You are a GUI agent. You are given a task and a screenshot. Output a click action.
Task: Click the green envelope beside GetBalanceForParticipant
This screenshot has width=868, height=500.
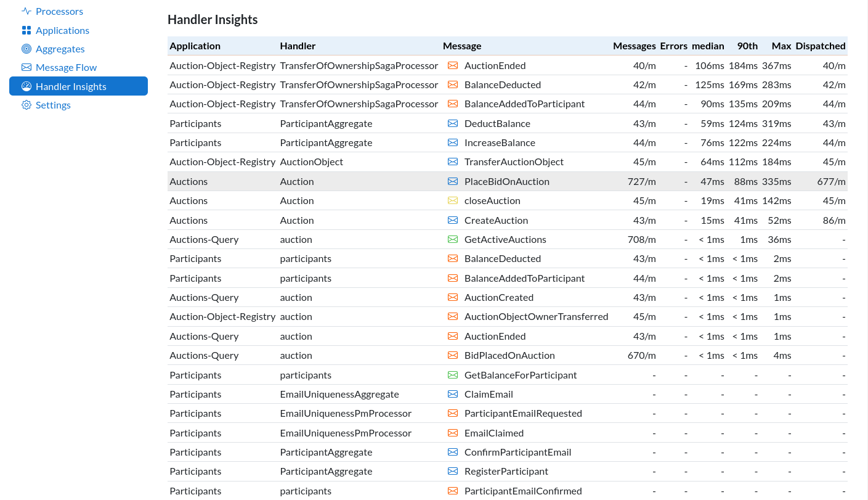click(x=453, y=375)
